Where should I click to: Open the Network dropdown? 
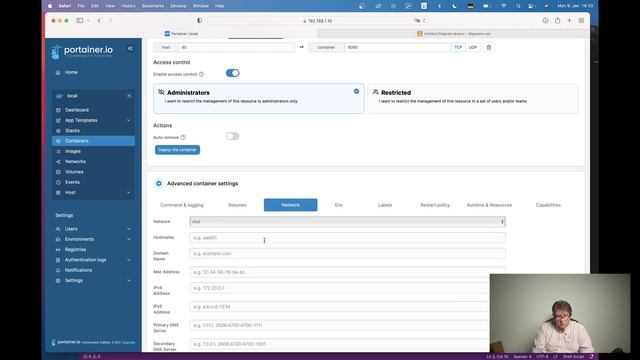[x=347, y=222]
